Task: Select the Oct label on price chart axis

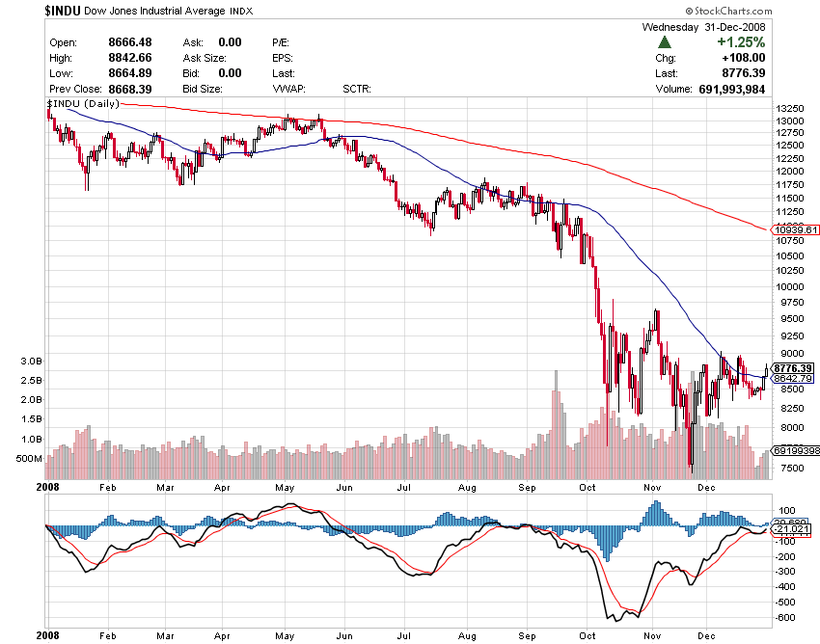Action: click(x=588, y=488)
